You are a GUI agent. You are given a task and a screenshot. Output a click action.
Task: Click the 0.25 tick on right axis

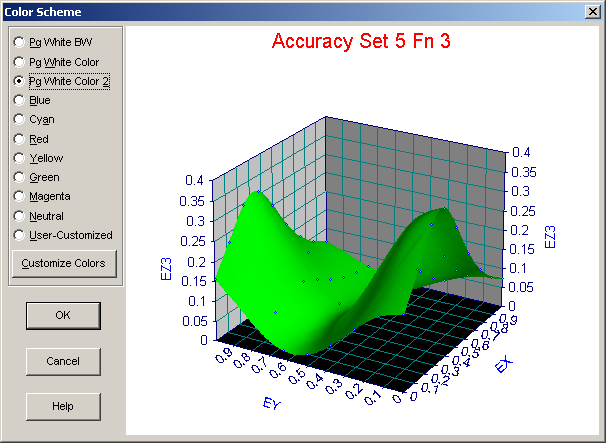point(523,211)
